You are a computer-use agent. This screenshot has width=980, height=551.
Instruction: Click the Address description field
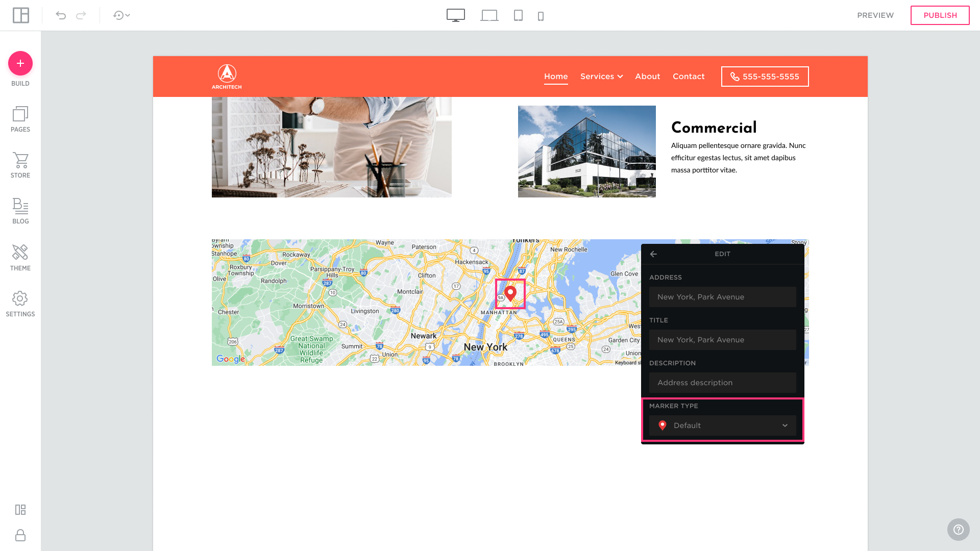[722, 383]
